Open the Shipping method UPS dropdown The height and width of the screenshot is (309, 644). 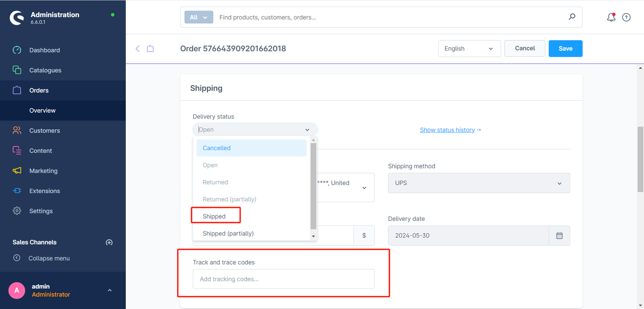pyautogui.click(x=478, y=183)
